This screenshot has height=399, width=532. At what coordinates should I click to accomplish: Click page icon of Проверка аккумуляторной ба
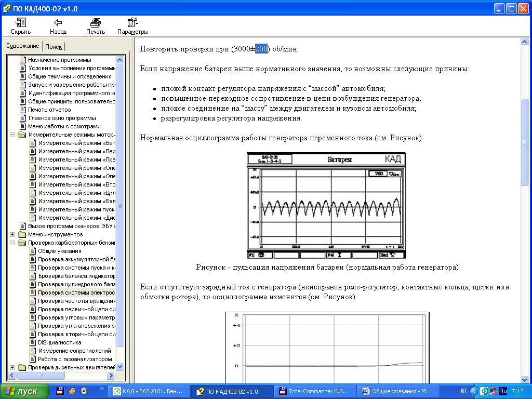click(x=33, y=260)
